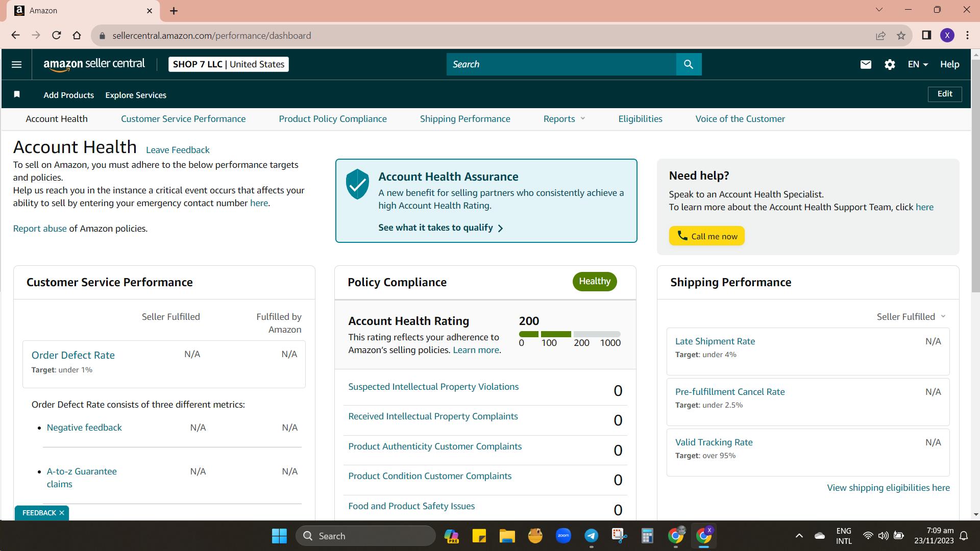Close the FEEDBACK tab with its X
Screen dimensions: 980x551
(62, 513)
